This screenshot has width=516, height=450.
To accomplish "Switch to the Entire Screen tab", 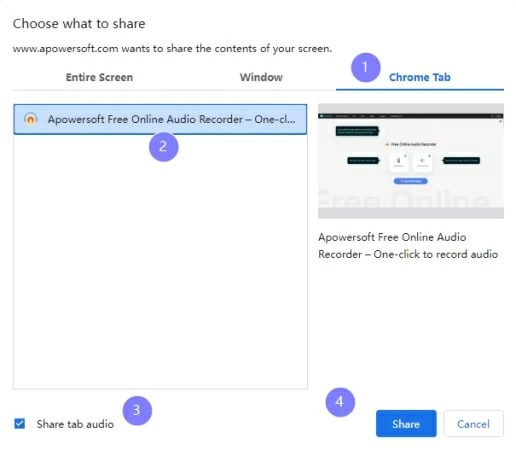I will point(99,77).
